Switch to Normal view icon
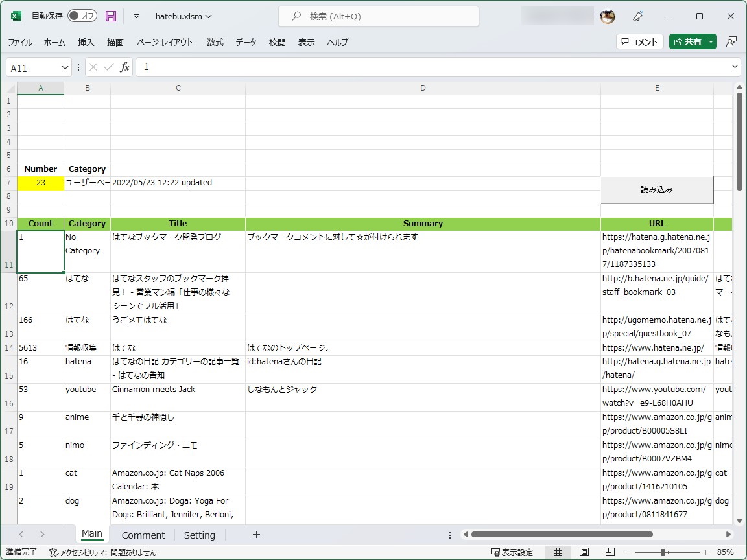This screenshot has height=560, width=747. pos(558,552)
